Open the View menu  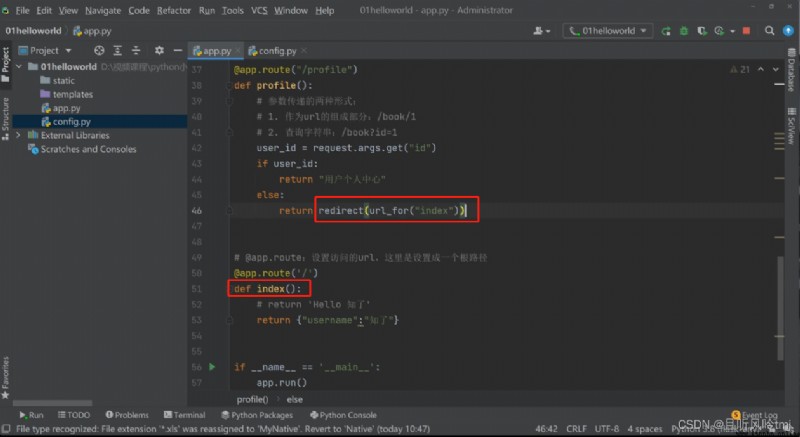click(68, 10)
